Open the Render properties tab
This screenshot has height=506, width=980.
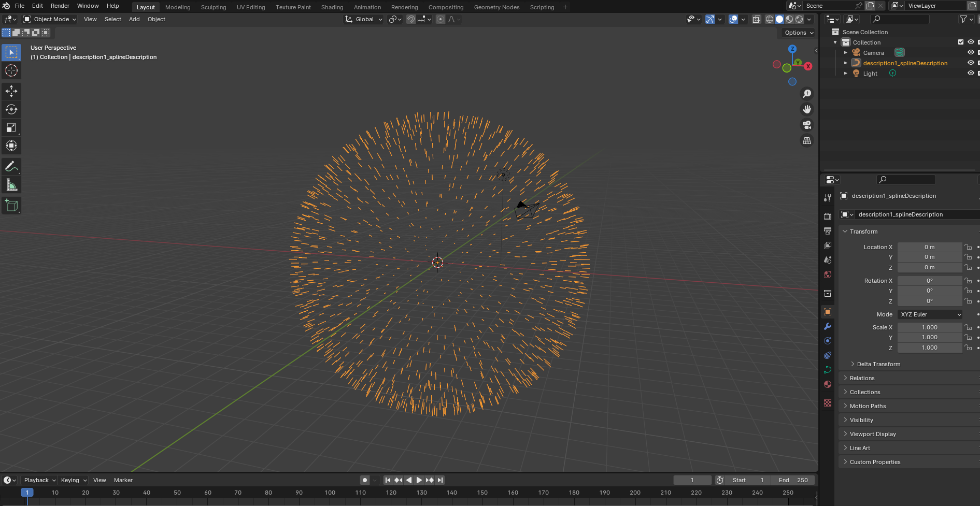click(828, 216)
